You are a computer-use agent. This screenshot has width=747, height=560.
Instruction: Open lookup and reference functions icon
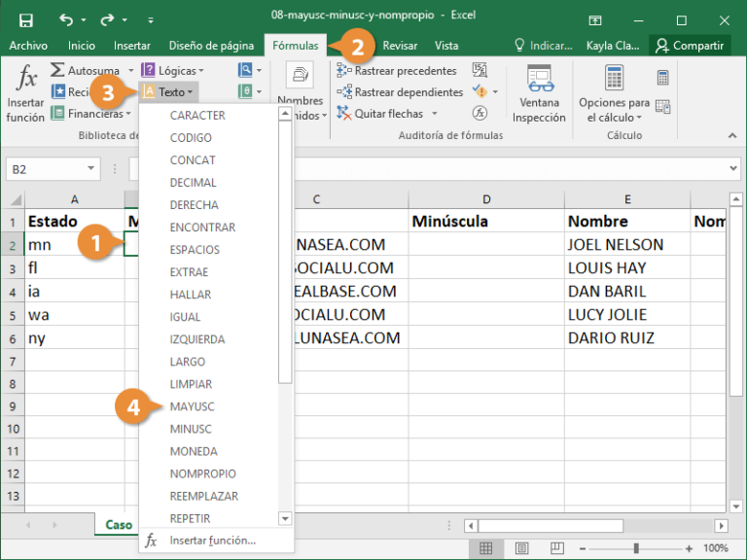coord(245,70)
